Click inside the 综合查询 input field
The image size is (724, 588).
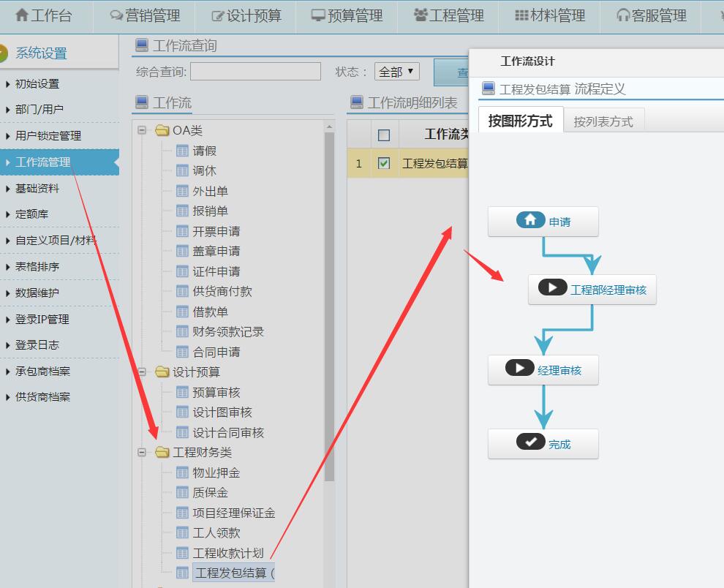tap(254, 71)
